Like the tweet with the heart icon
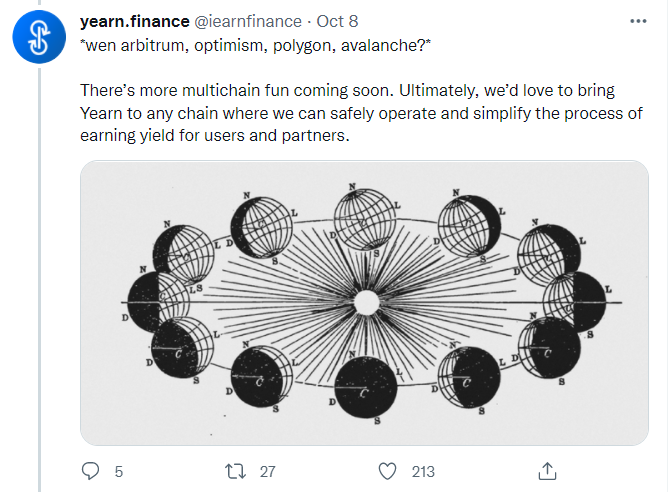Image resolution: width=670 pixels, height=492 pixels. pyautogui.click(x=389, y=470)
